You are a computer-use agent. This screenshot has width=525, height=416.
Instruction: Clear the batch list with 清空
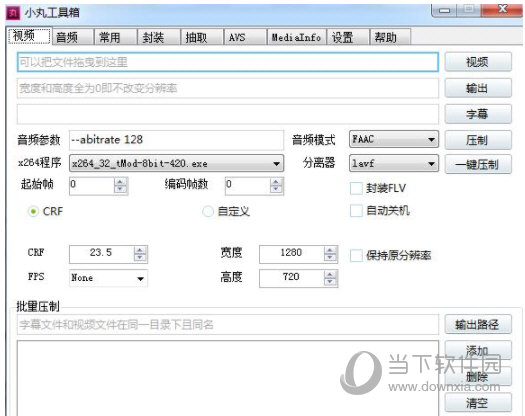(478, 403)
